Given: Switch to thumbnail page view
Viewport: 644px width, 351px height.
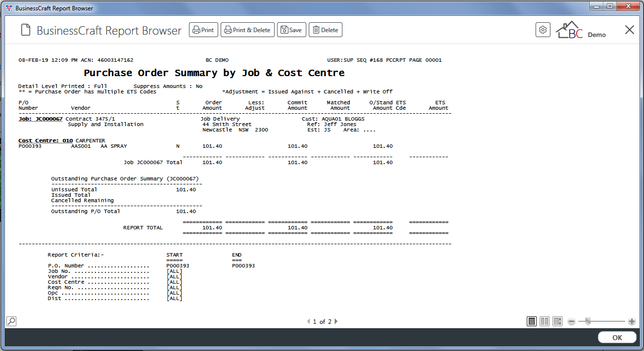Looking at the screenshot, I should tap(557, 321).
